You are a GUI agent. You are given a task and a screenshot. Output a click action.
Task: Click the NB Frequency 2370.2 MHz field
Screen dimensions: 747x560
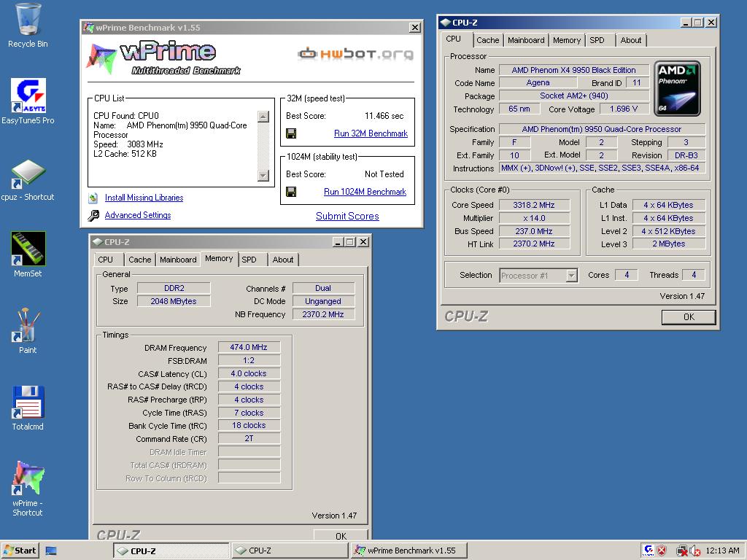click(323, 314)
